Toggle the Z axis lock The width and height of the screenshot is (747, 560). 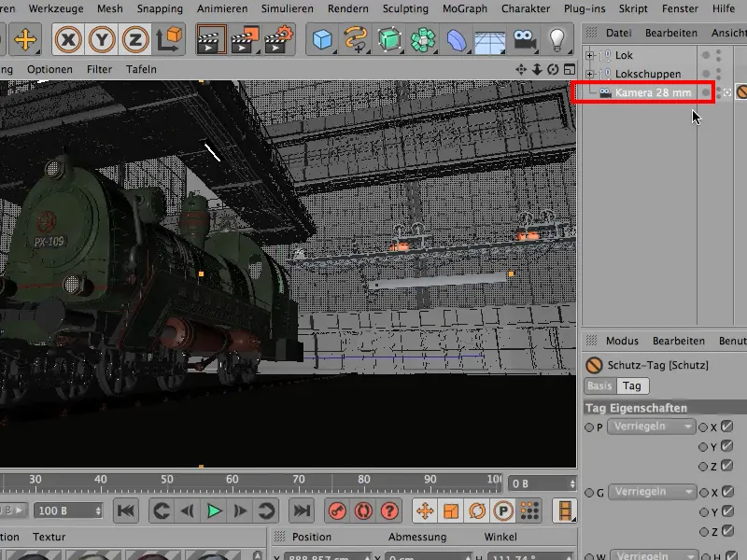click(135, 39)
